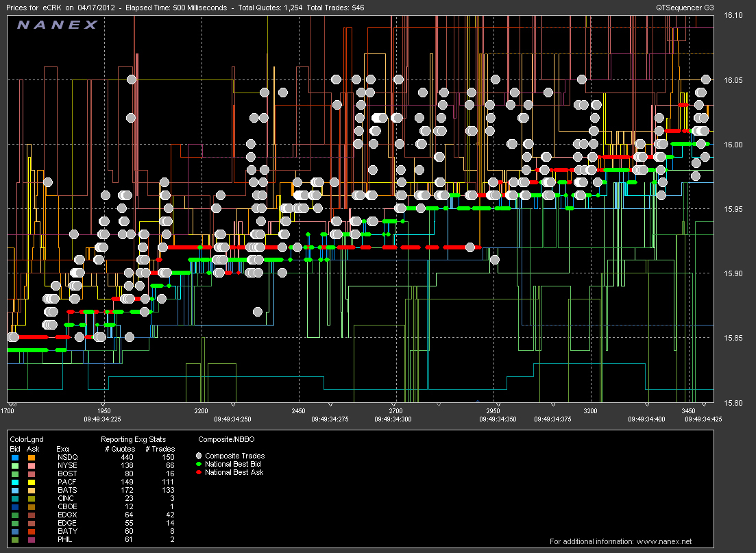The width and height of the screenshot is (756, 553).
Task: Click the CINC bid color swatch
Action: tap(15, 498)
